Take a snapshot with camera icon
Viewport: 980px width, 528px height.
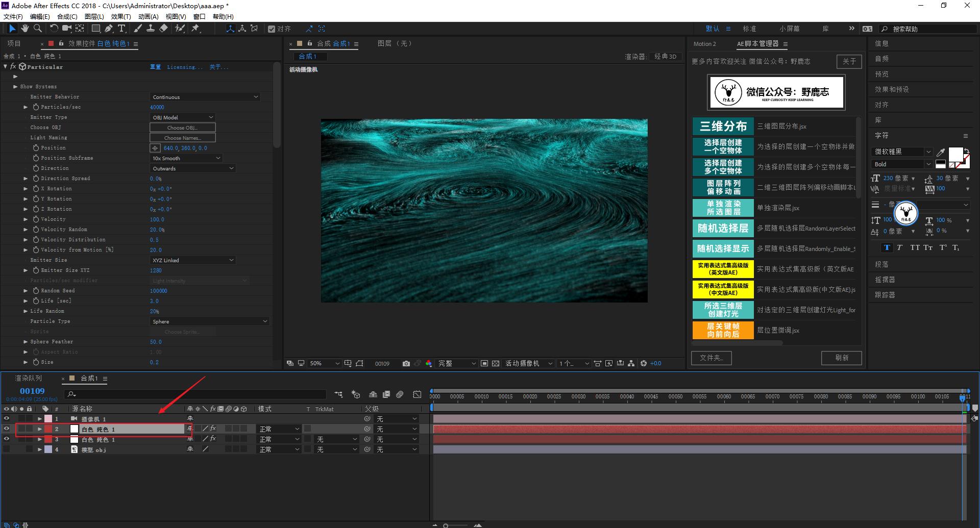click(406, 363)
